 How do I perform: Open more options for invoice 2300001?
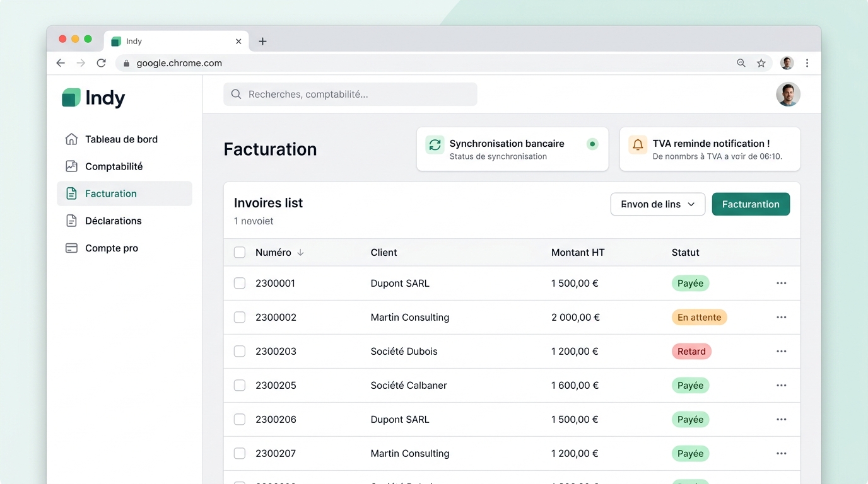click(x=781, y=284)
